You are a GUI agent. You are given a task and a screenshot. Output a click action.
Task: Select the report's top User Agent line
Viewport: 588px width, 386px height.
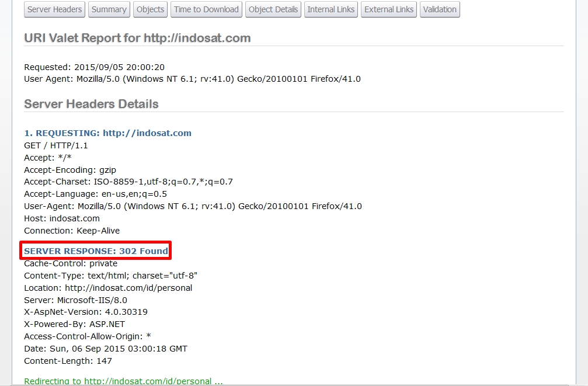point(192,79)
